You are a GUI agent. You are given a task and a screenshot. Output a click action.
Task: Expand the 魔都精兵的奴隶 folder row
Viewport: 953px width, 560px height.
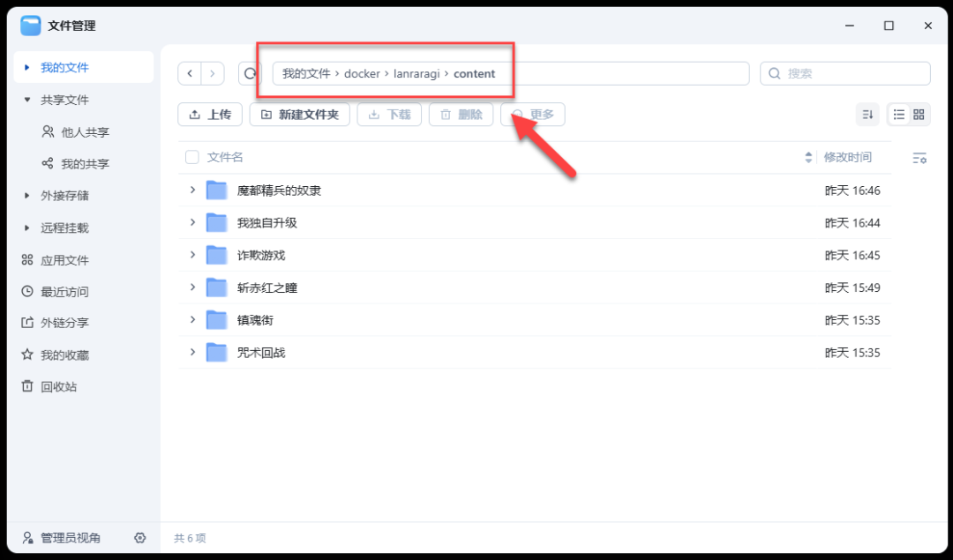point(192,190)
